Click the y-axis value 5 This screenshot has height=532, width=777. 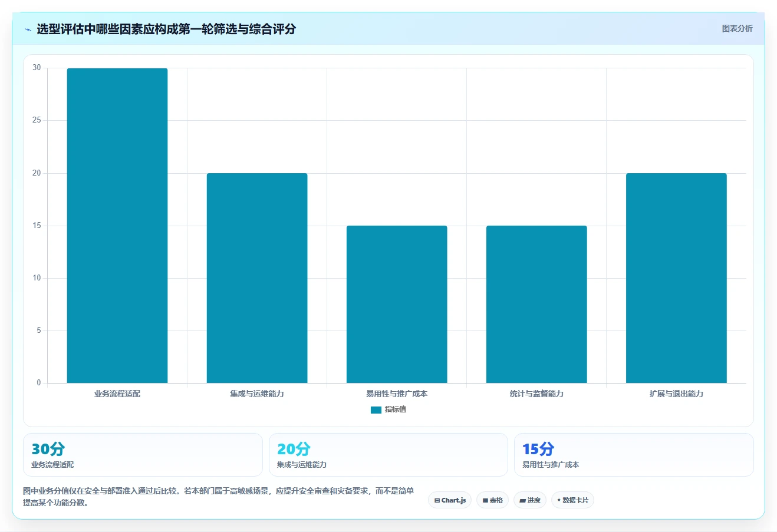coord(39,331)
